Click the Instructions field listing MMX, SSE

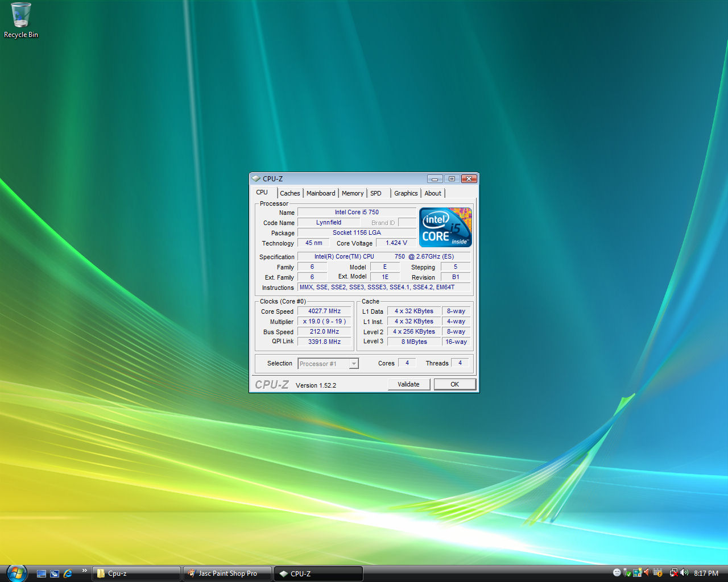coord(384,287)
